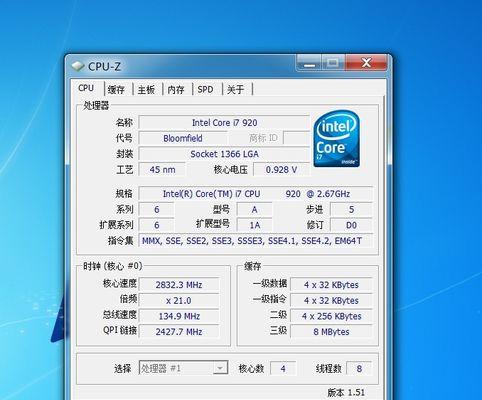
Task: Click the disabled maximize button of CPU-Z
Action: [333, 63]
